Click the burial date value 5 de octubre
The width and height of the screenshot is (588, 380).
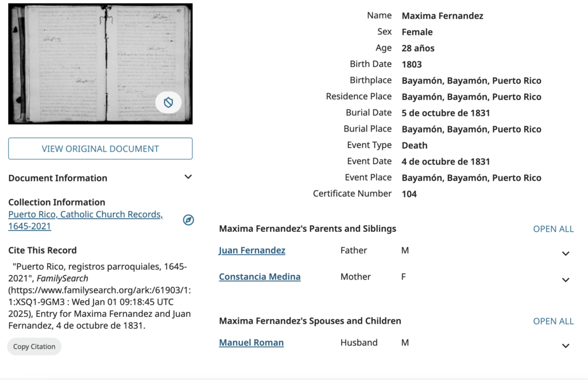446,113
